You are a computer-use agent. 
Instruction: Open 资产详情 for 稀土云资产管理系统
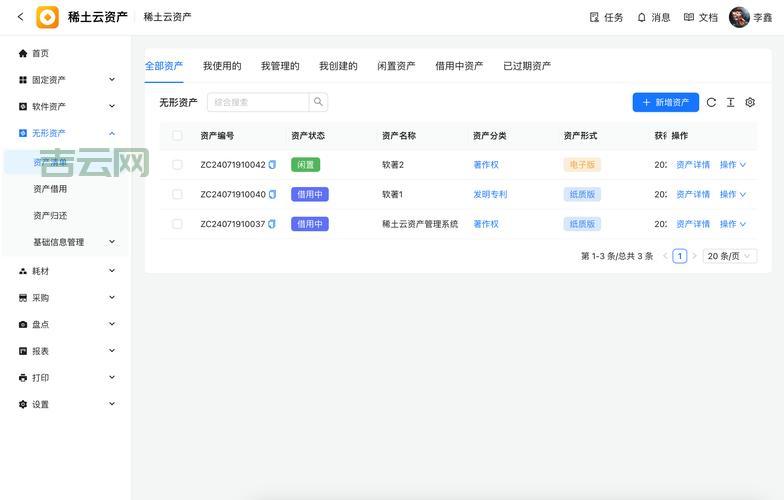pyautogui.click(x=693, y=224)
